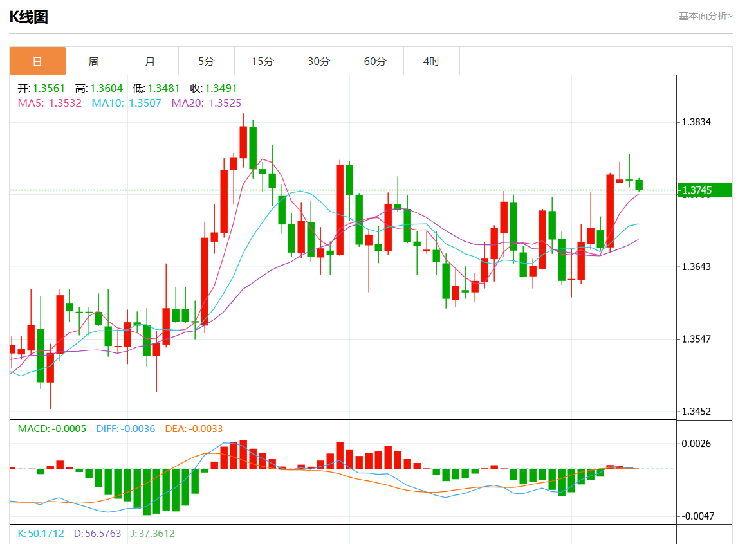Click the 0.0026 MACD axis label
Screen dimensions: 756x544
pos(696,443)
